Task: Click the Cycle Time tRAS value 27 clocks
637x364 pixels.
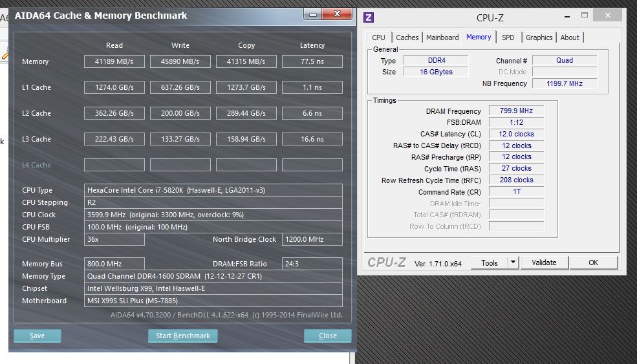Action: [x=516, y=168]
